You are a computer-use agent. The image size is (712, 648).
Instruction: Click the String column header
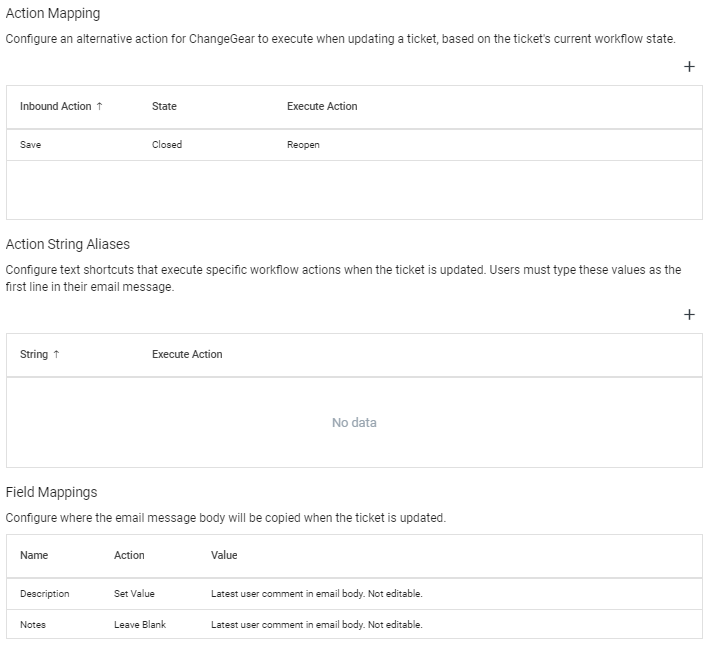(34, 354)
